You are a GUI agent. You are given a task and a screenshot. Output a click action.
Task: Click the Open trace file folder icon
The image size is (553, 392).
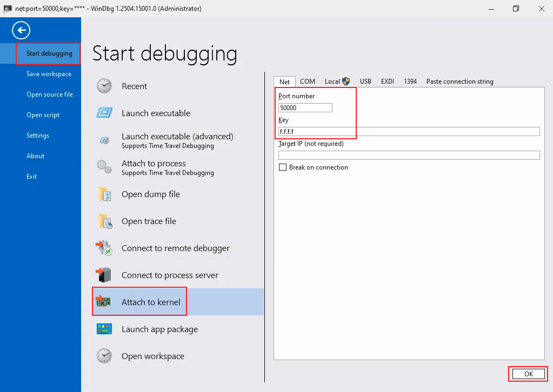pyautogui.click(x=105, y=221)
